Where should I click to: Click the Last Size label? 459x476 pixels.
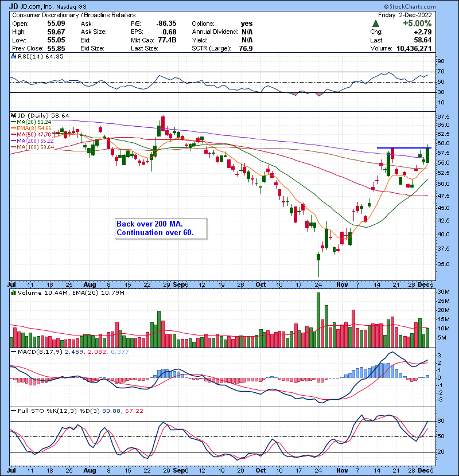(x=144, y=48)
